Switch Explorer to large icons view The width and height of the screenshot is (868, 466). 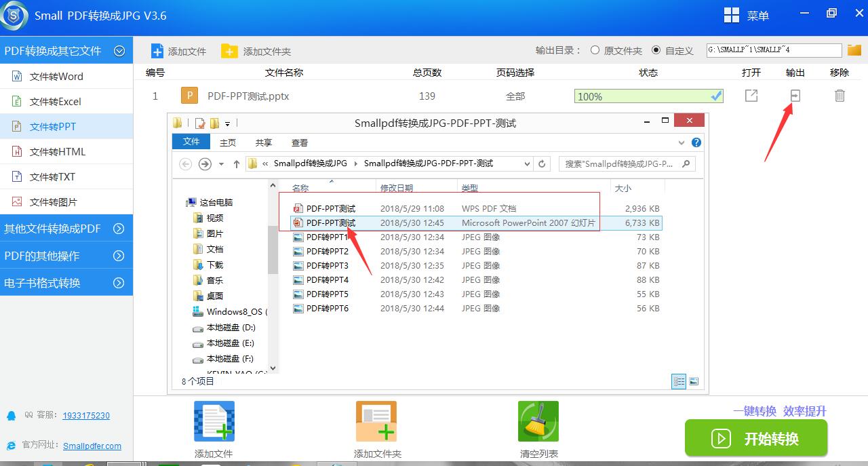694,381
